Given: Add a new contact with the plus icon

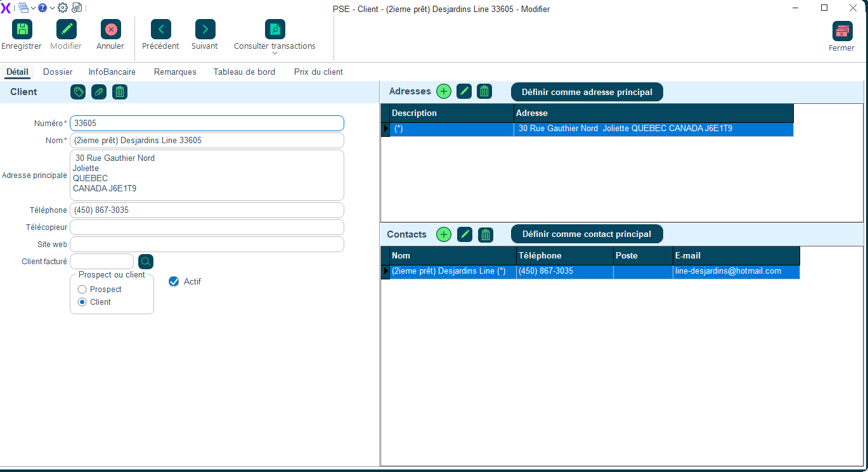Looking at the screenshot, I should click(x=444, y=234).
